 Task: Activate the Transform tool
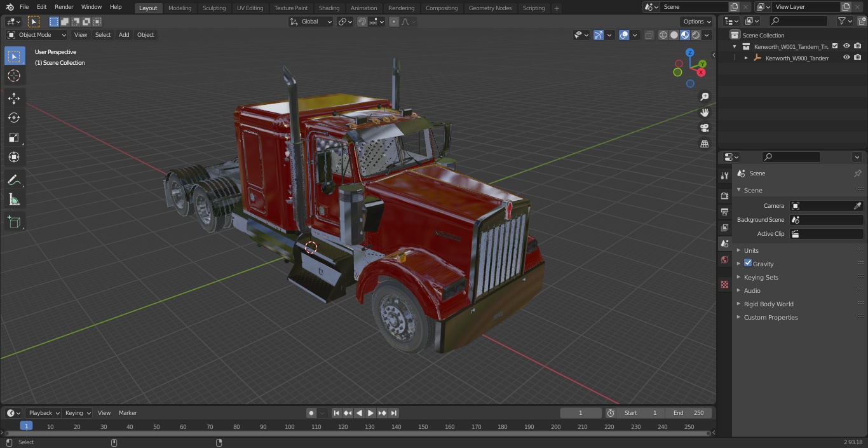[x=14, y=157]
